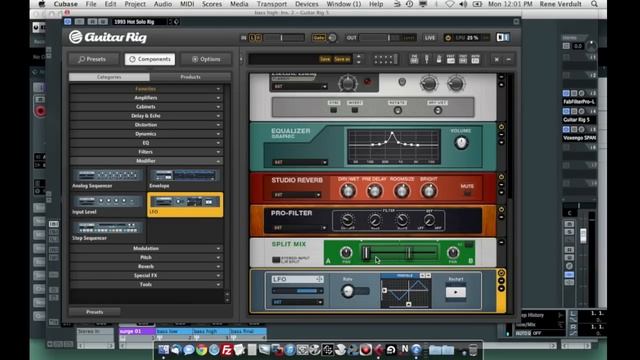Select the Input Level modifier component
Viewport: 640px width, 360px height.
pyautogui.click(x=108, y=204)
